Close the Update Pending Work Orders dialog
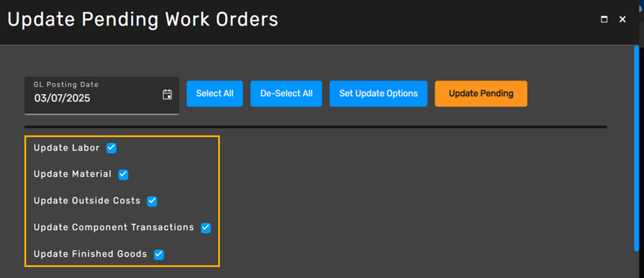Image resolution: width=644 pixels, height=278 pixels. coord(623,20)
